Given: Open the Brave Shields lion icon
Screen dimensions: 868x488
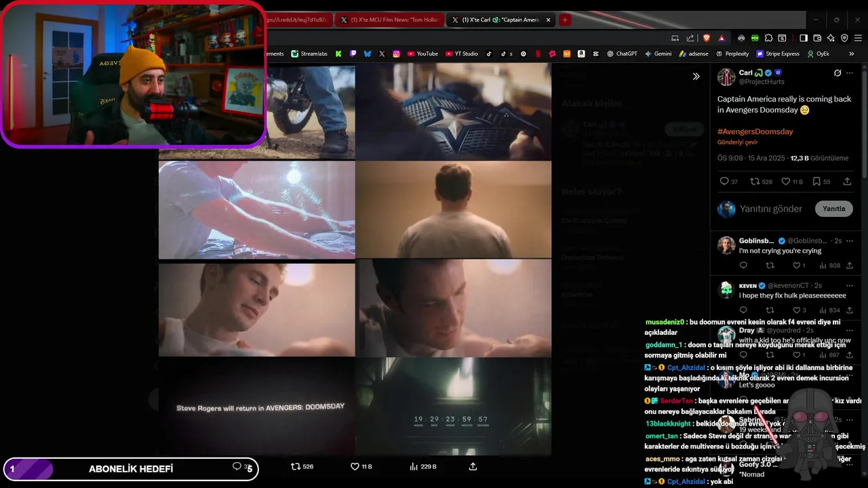Looking at the screenshot, I should point(707,38).
